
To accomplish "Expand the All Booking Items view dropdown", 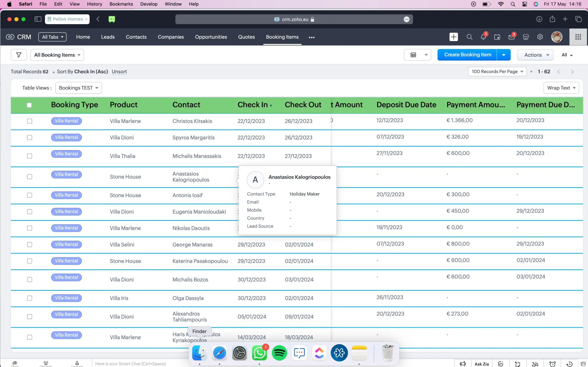I will point(57,55).
